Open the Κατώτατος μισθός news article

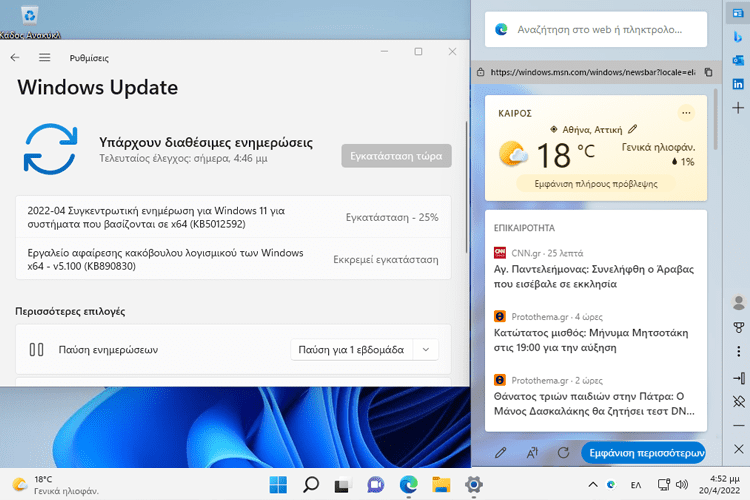coord(591,340)
